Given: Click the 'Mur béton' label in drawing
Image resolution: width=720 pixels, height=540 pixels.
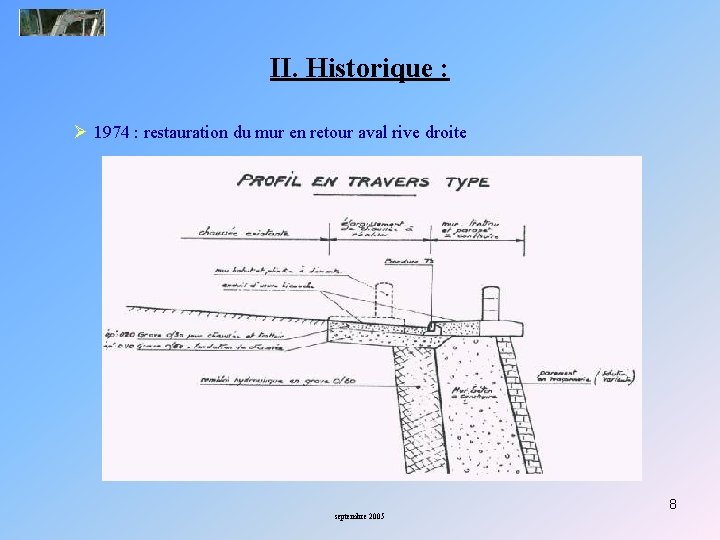Looking at the screenshot, I should click(474, 393).
